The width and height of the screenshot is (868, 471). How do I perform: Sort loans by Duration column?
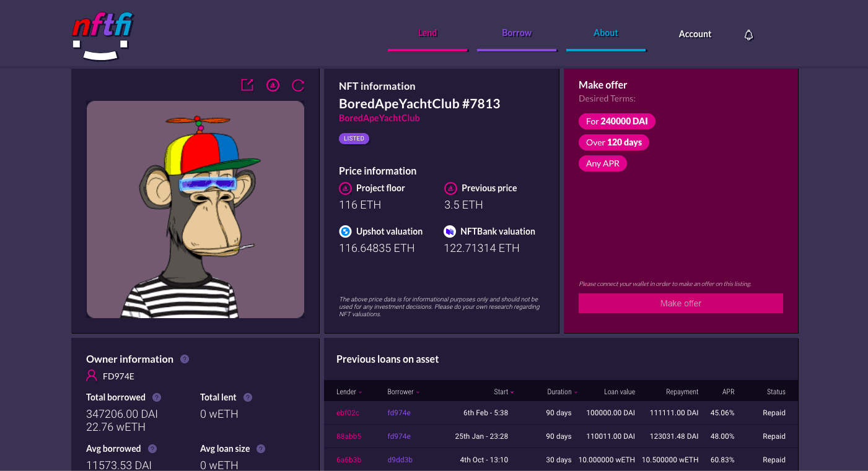pos(562,392)
